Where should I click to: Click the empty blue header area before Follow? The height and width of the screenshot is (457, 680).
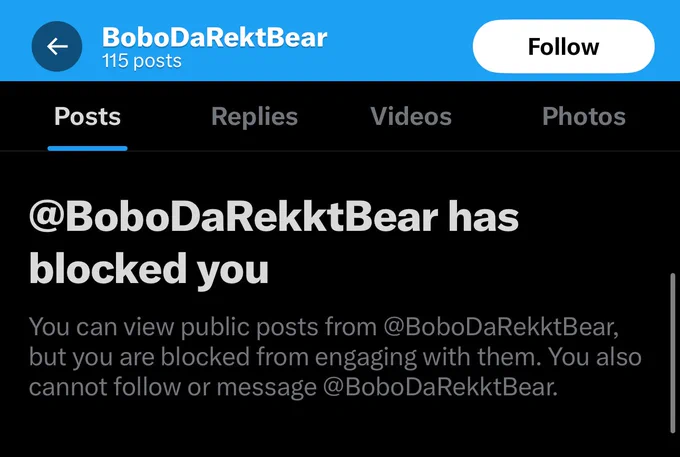[x=400, y=41]
